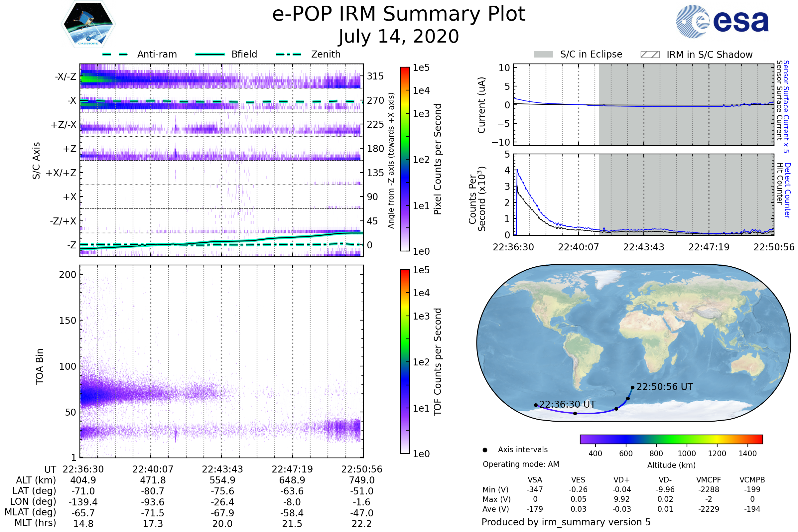Click the 22:50:56 UT map track endpoint
The height and width of the screenshot is (532, 798).
coord(632,387)
